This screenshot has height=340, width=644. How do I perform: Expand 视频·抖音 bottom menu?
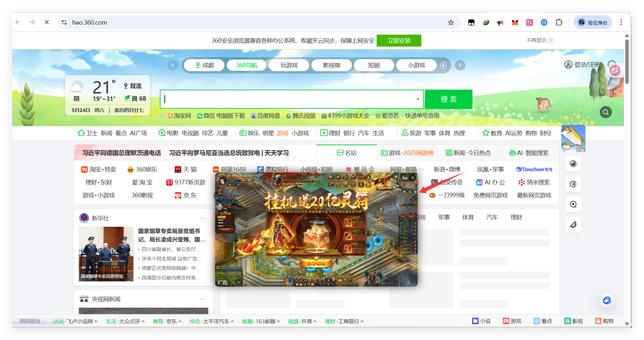[315, 321]
